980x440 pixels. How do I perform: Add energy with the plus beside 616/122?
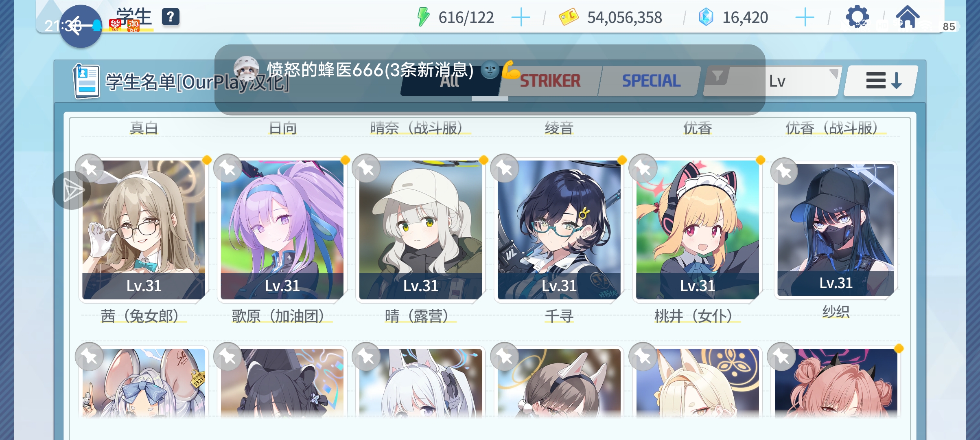(x=521, y=18)
